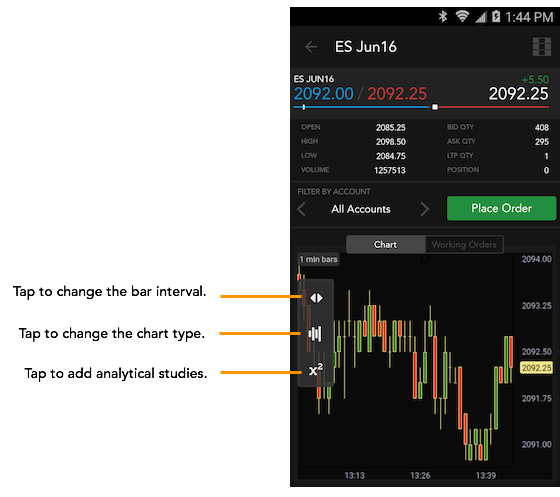560x497 pixels.
Task: Switch to the Chart tab
Action: pyautogui.click(x=385, y=245)
